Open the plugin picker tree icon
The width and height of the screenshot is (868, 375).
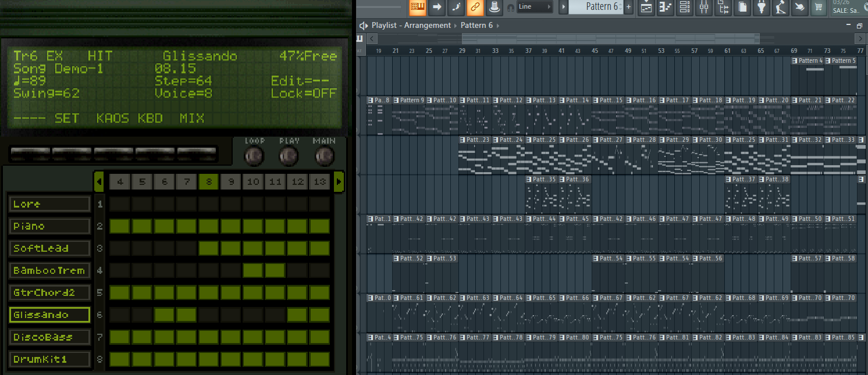[723, 7]
